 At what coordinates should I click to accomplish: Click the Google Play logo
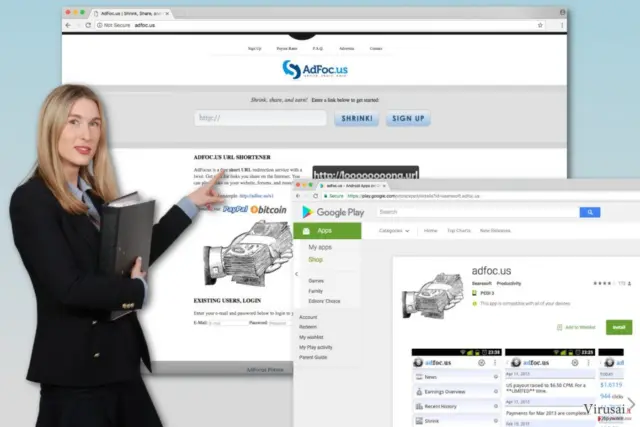pyautogui.click(x=333, y=212)
